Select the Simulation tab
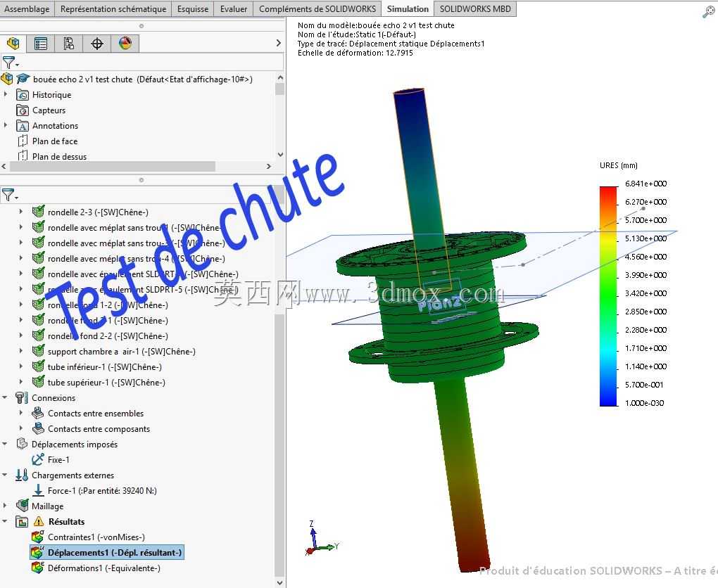Viewport: 718px width, 588px height. 408,8
